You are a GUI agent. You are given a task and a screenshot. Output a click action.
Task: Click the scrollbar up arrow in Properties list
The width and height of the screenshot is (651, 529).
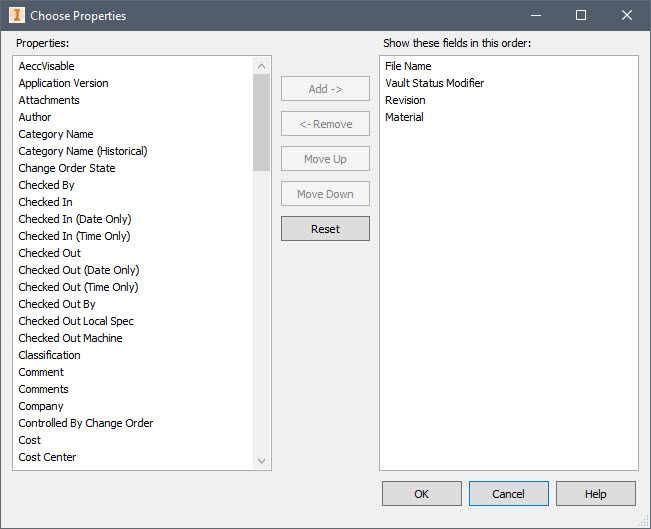point(262,66)
